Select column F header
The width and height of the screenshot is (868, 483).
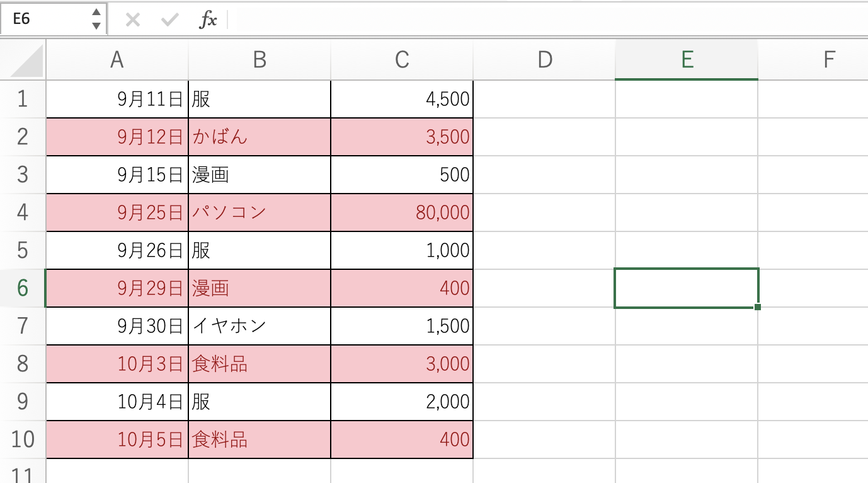click(828, 60)
